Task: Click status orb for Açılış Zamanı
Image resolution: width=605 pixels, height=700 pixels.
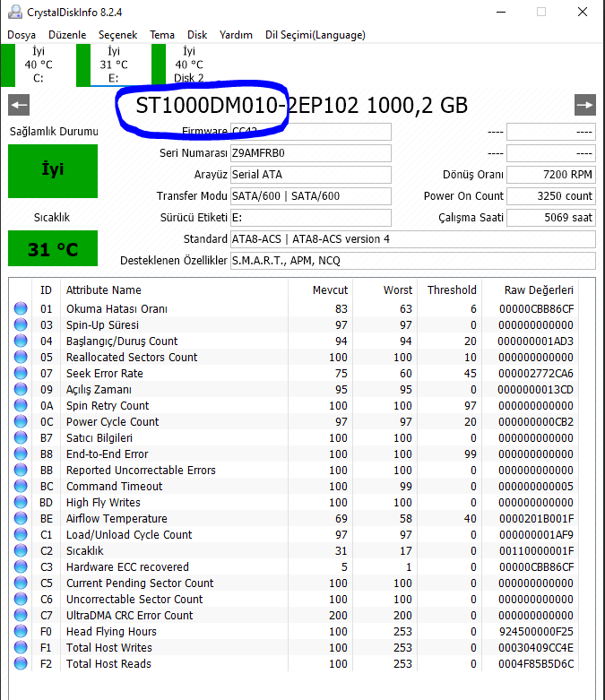Action: click(x=21, y=389)
